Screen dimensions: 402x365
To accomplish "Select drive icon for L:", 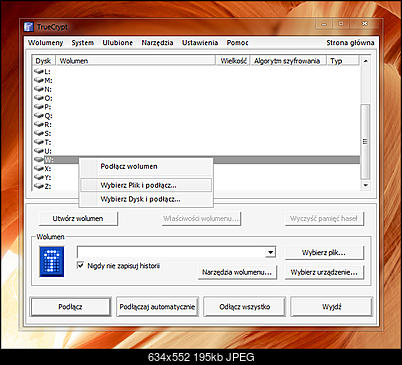I will point(39,71).
